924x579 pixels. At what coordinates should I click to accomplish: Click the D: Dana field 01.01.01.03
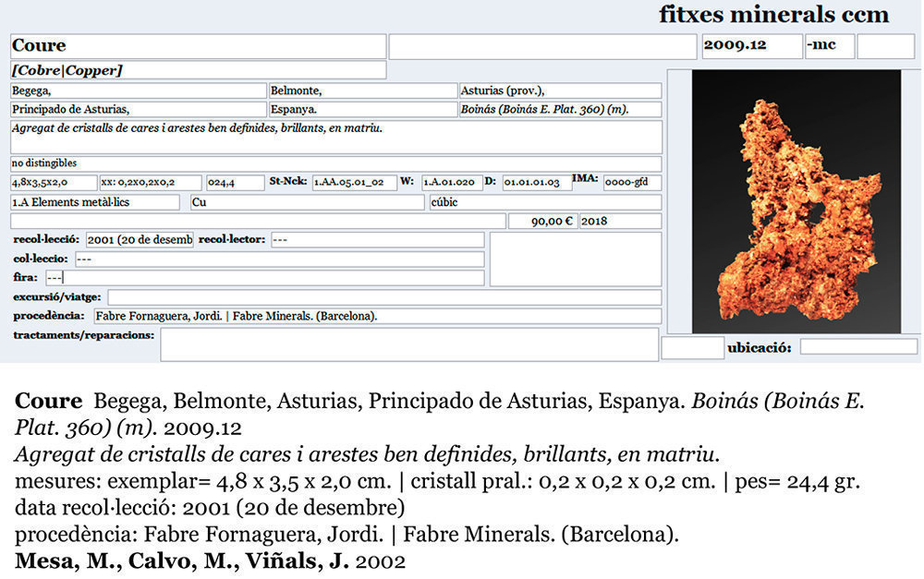[537, 183]
